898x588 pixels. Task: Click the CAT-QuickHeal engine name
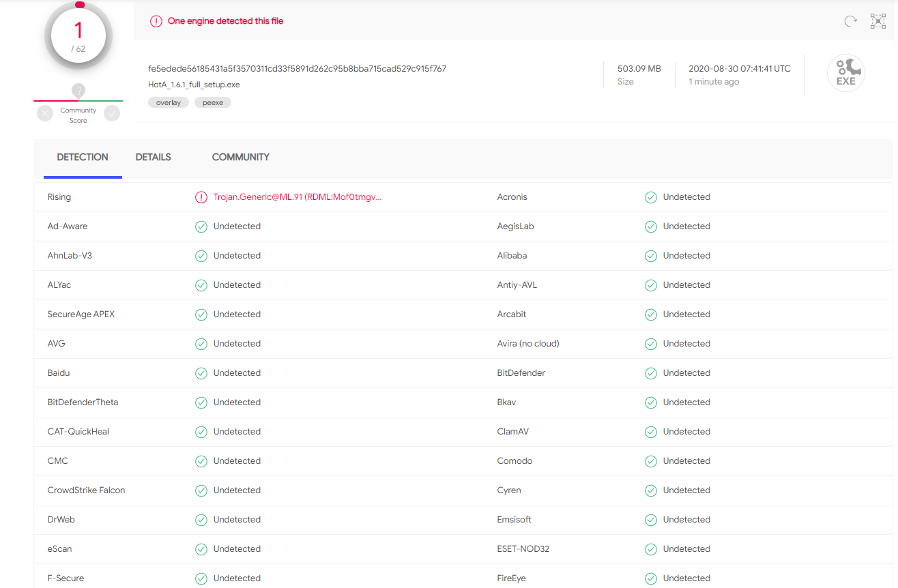click(78, 432)
